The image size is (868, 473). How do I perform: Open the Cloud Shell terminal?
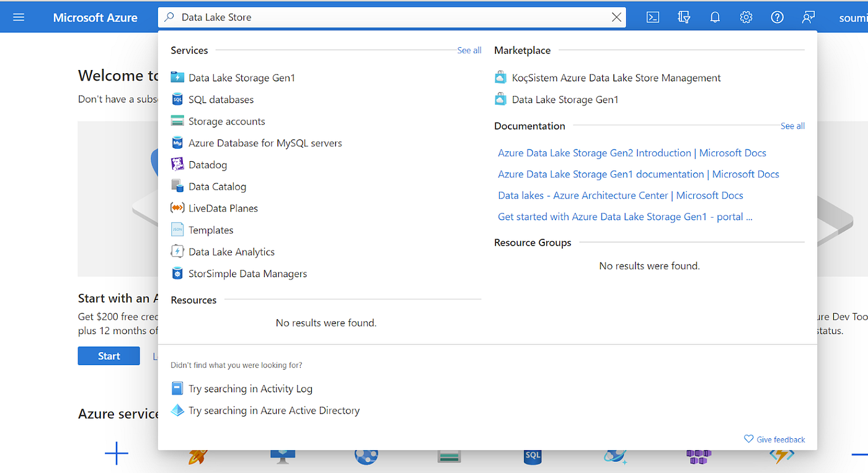tap(652, 17)
